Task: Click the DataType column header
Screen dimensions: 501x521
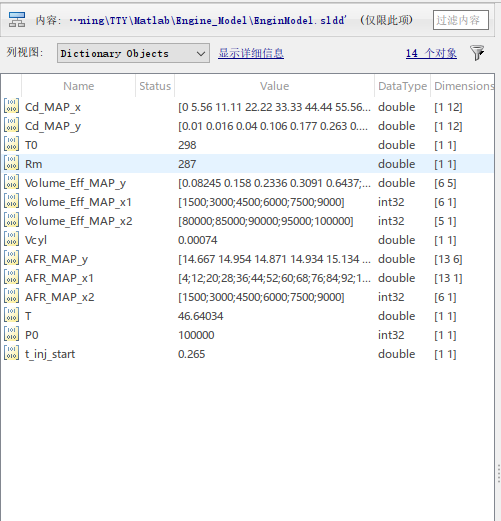Action: [402, 86]
